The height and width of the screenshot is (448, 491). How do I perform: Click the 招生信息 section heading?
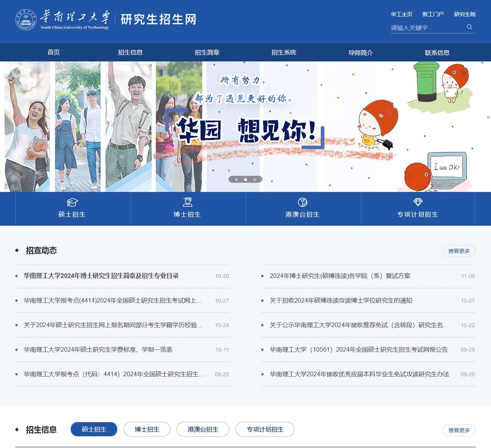pyautogui.click(x=41, y=430)
